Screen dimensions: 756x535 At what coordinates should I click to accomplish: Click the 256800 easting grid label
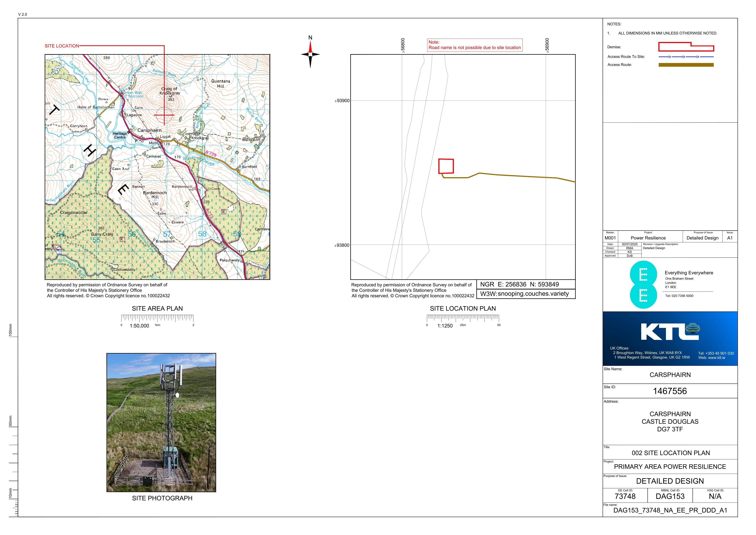click(403, 45)
